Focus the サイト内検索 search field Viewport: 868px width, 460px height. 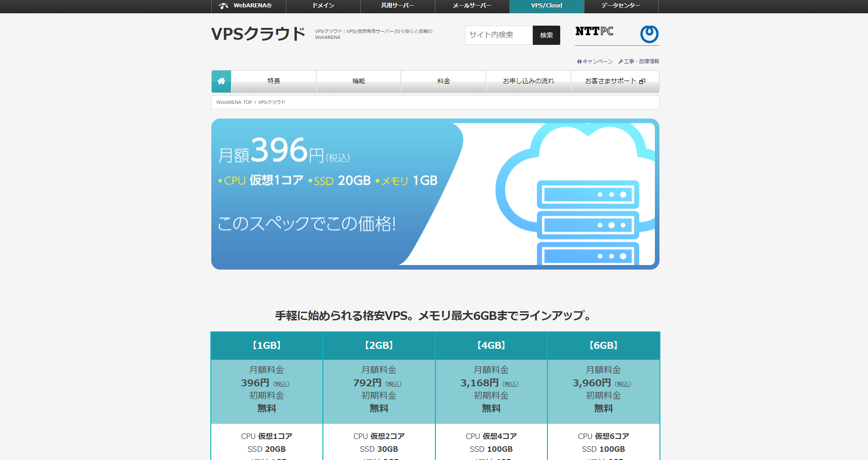tap(499, 35)
